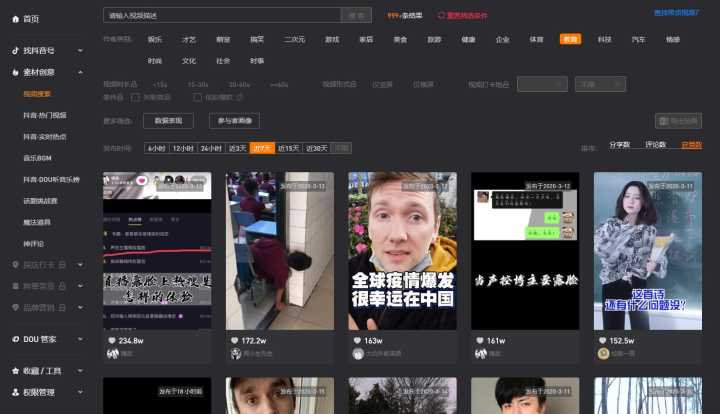
Task: Click heart icon beside 172.2w
Action: click(234, 341)
